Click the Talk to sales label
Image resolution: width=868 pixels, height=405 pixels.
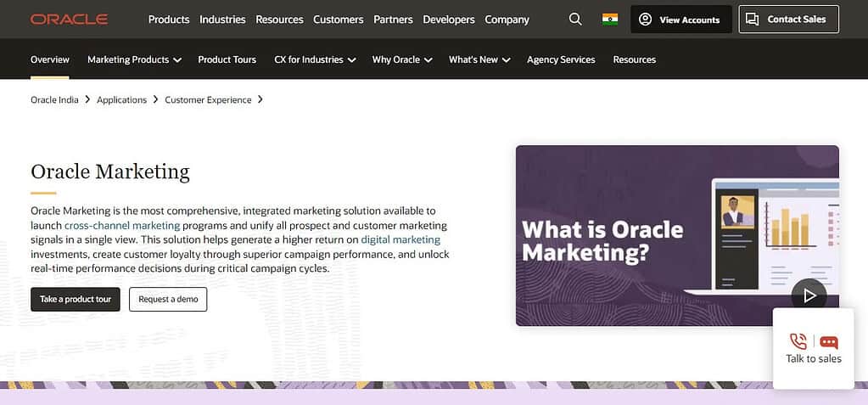coord(813,359)
